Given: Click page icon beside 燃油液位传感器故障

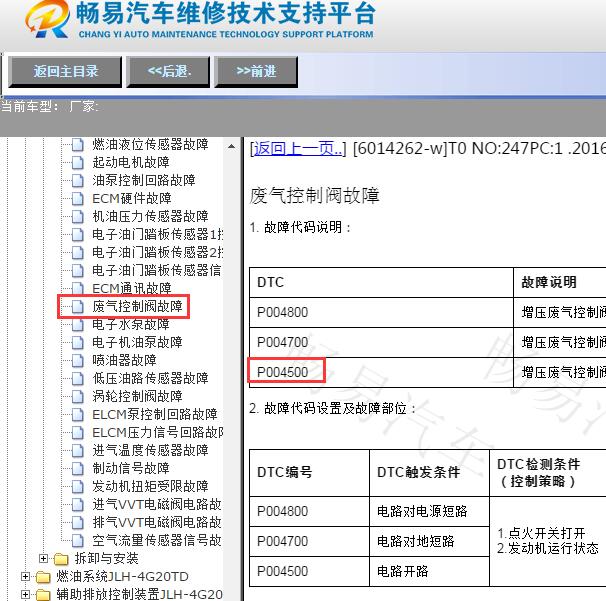Looking at the screenshot, I should click(x=78, y=145).
